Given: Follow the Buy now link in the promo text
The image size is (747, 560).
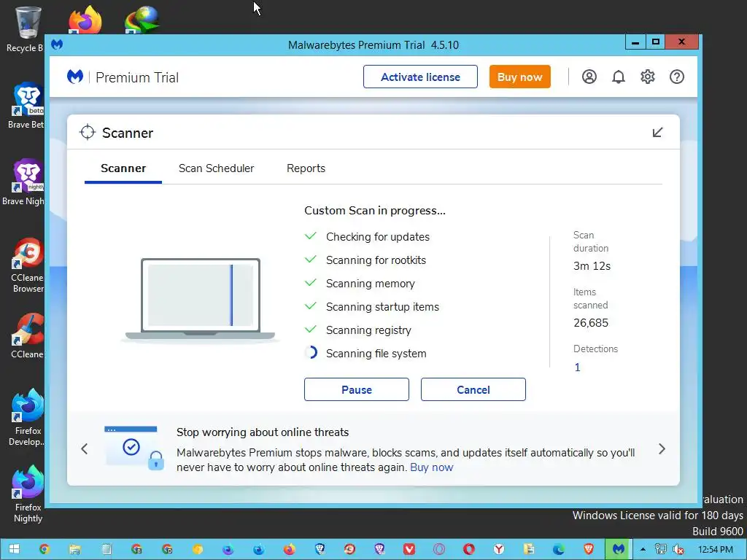Looking at the screenshot, I should [432, 467].
